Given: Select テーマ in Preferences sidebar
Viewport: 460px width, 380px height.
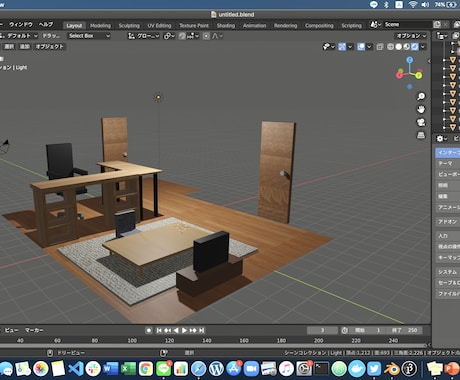Looking at the screenshot, I should click(448, 163).
